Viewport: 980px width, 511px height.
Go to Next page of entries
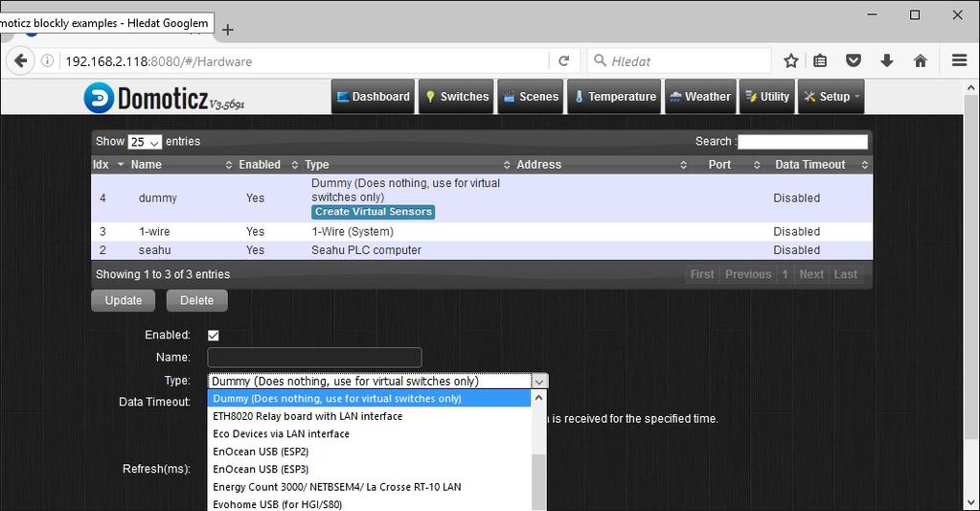pos(811,274)
